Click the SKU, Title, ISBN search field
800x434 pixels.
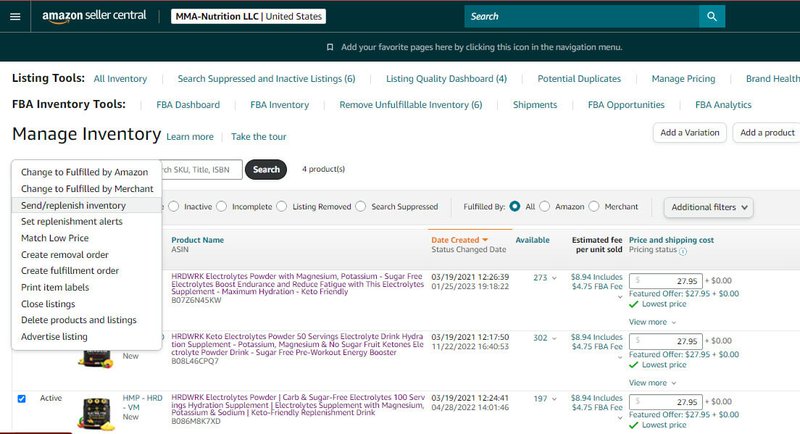(202, 169)
